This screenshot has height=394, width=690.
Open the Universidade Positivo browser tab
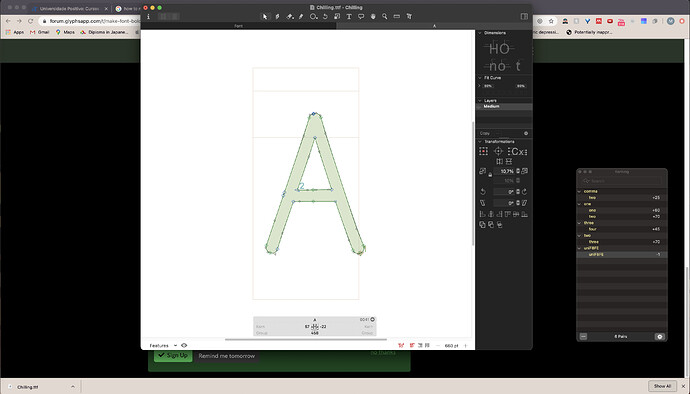(69, 8)
